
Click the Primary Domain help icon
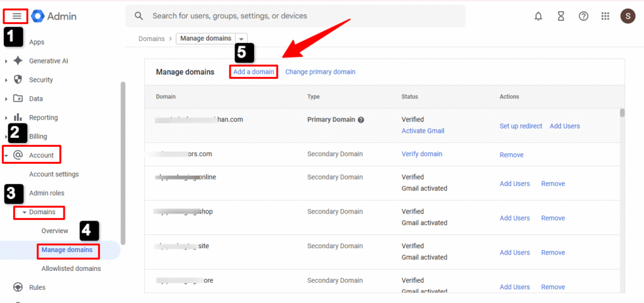point(361,120)
